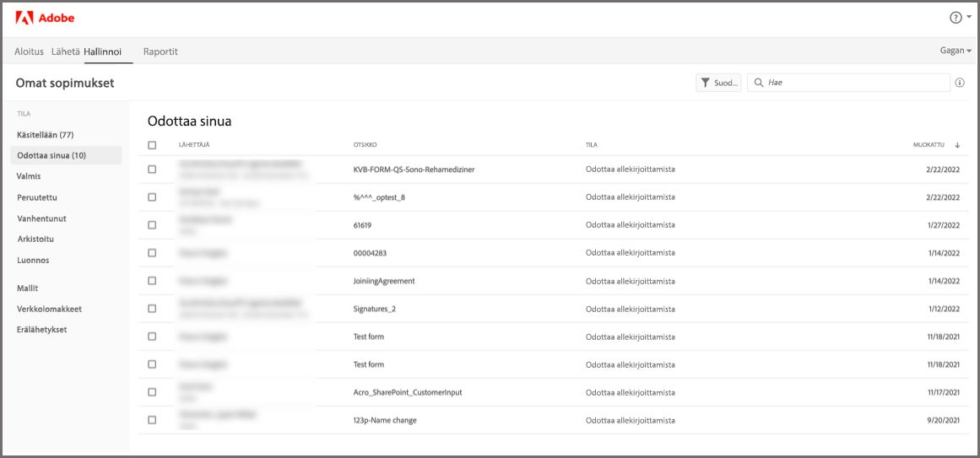Sort by the Muokattu column header
The height and width of the screenshot is (458, 980).
[x=929, y=145]
